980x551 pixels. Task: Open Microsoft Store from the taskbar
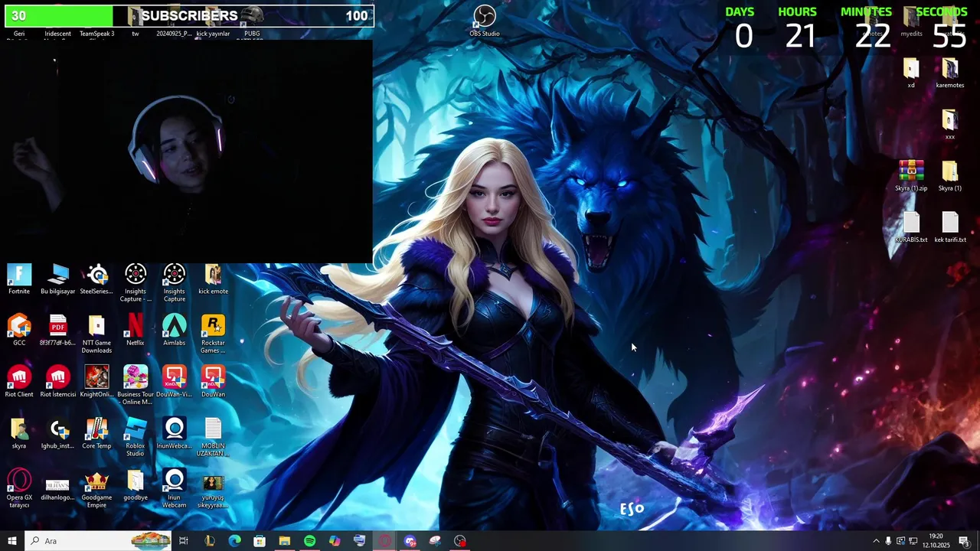pyautogui.click(x=260, y=541)
